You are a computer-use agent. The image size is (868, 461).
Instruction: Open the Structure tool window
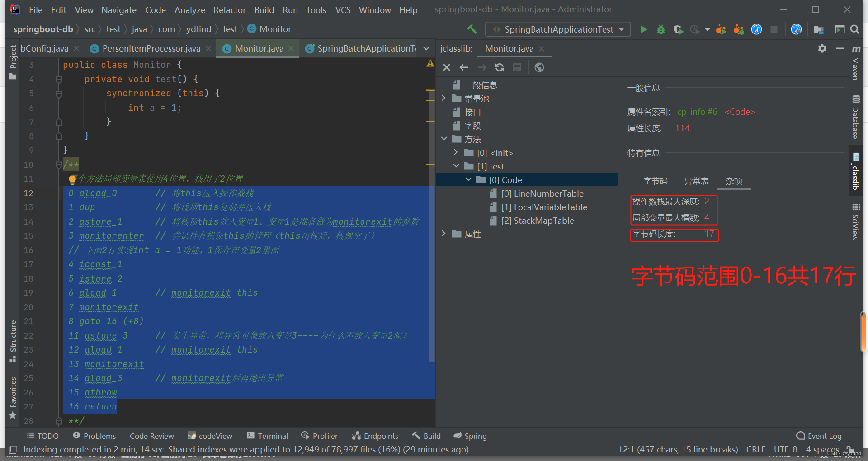tap(13, 341)
